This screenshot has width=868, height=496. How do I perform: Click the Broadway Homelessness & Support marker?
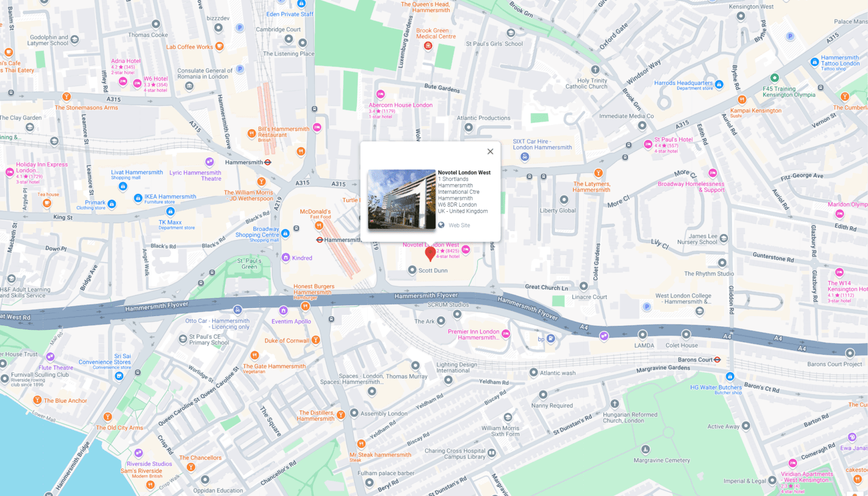[x=713, y=173]
